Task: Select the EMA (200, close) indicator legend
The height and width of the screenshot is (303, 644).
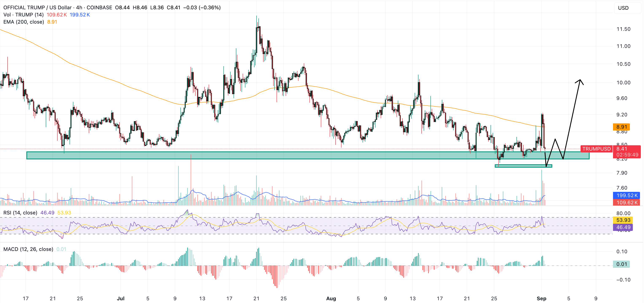Action: [x=24, y=22]
